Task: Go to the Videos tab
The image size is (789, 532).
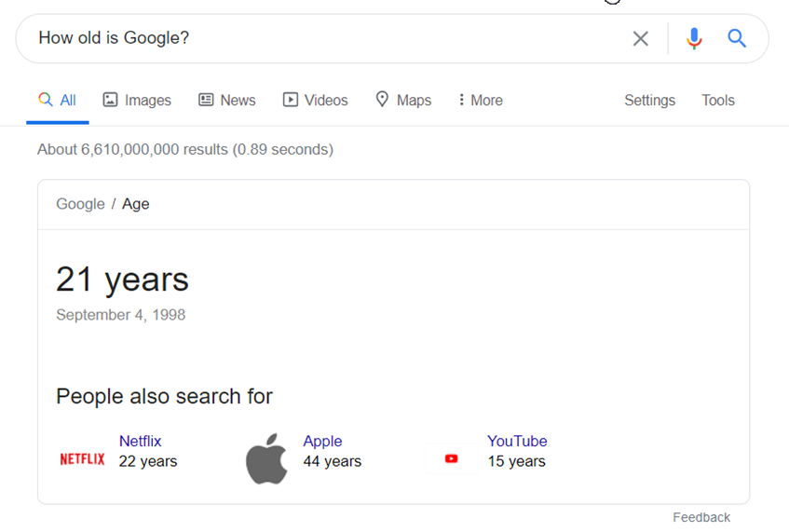Action: click(x=315, y=101)
